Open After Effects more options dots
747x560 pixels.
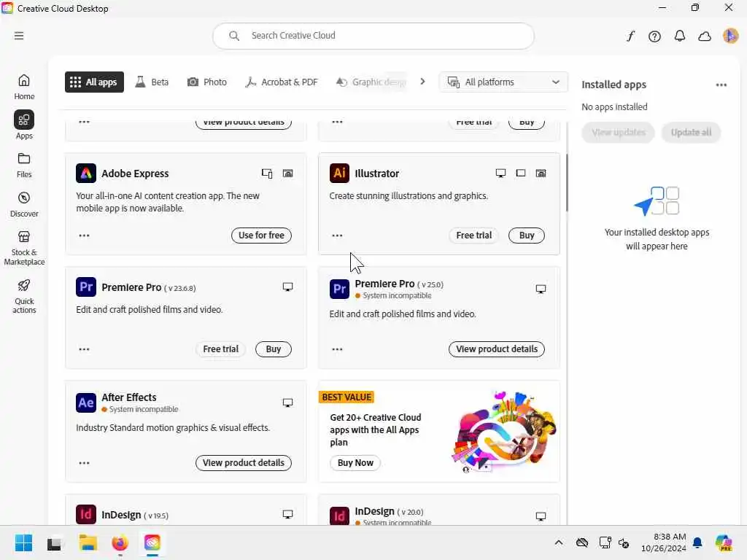pos(85,463)
